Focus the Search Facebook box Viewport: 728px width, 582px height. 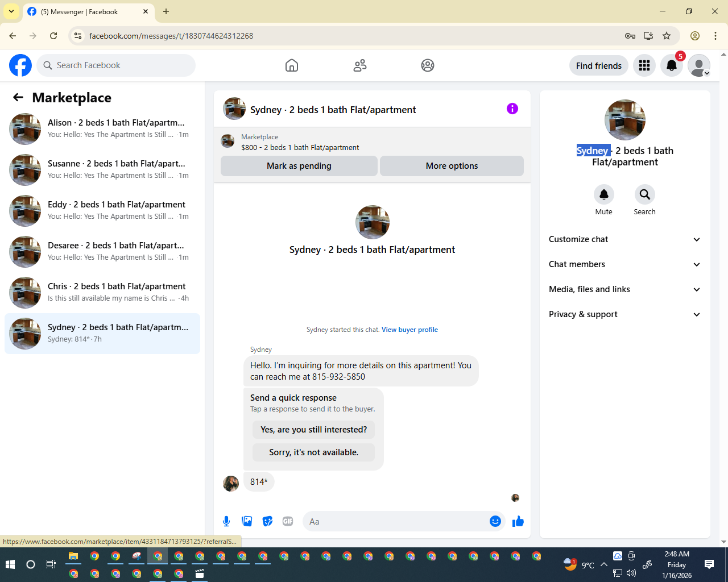pyautogui.click(x=116, y=65)
